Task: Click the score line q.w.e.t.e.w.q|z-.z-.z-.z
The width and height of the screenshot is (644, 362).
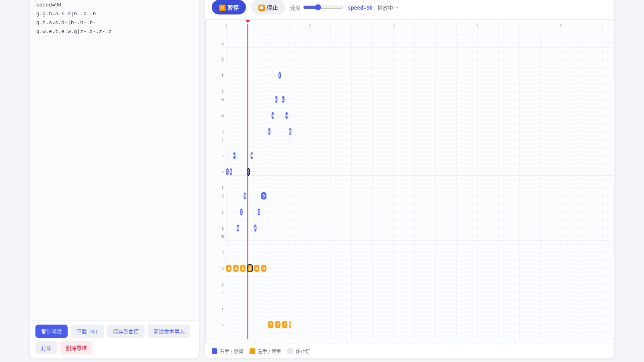Action: tap(74, 31)
